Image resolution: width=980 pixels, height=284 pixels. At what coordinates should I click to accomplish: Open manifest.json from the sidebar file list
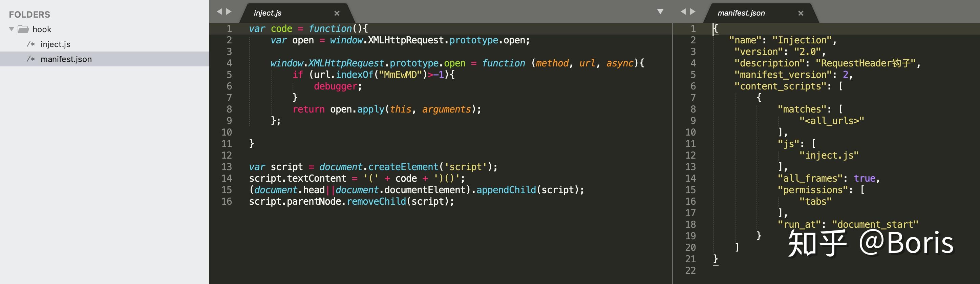[x=66, y=59]
